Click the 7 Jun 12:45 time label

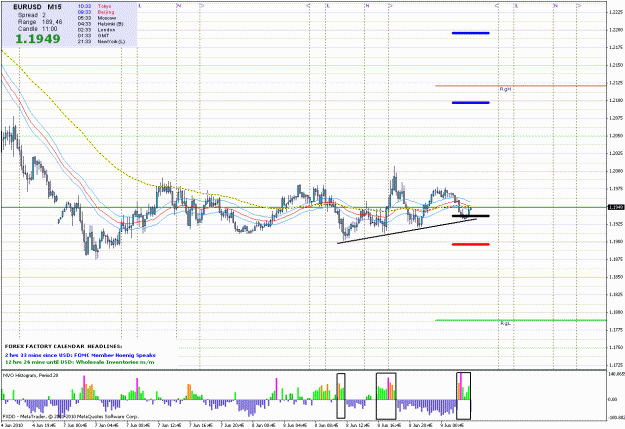click(x=170, y=425)
